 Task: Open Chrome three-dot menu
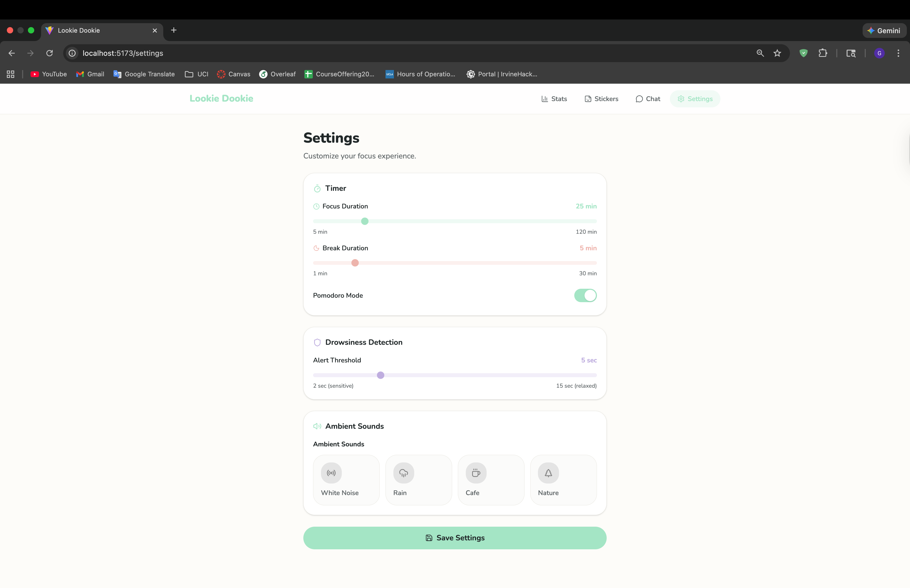tap(898, 53)
